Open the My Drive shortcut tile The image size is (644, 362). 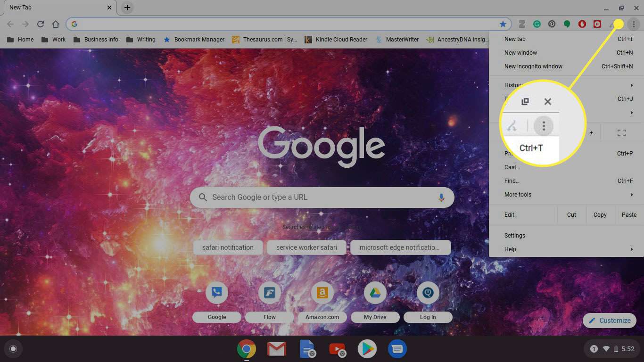[375, 293]
